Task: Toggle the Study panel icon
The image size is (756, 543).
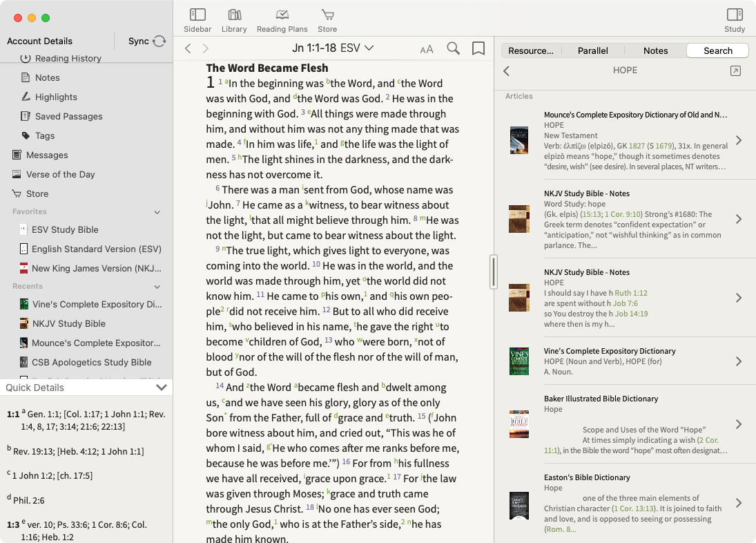Action: pos(735,15)
